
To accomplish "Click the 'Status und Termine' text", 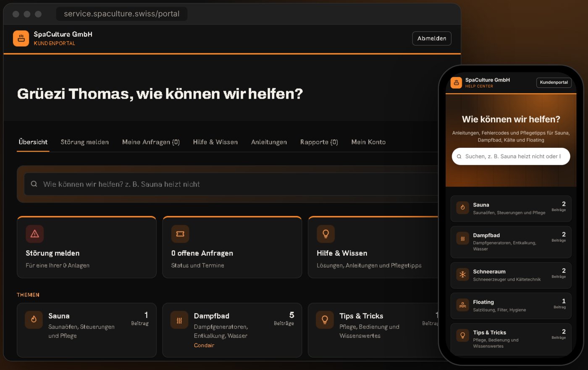I will [197, 266].
